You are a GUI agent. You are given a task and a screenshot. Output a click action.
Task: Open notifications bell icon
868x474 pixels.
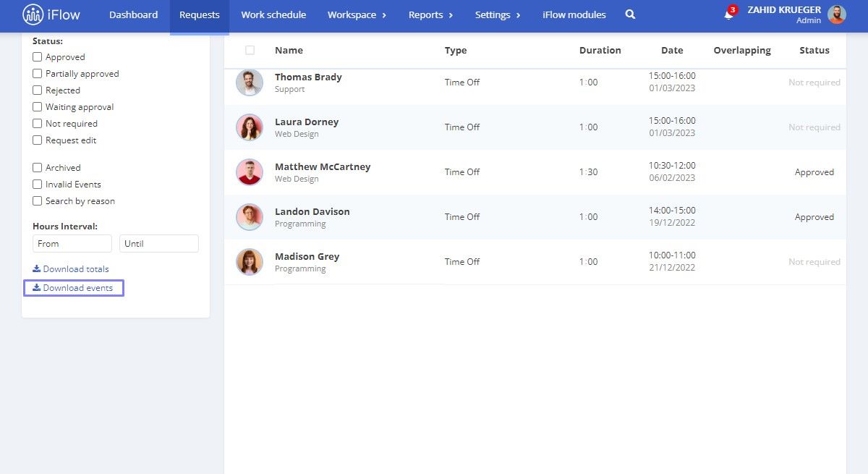click(x=728, y=14)
